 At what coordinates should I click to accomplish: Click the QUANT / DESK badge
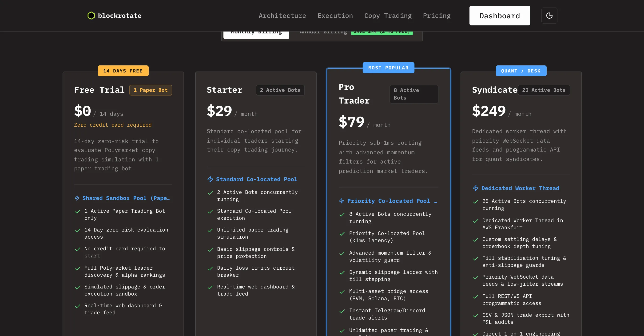[521, 71]
